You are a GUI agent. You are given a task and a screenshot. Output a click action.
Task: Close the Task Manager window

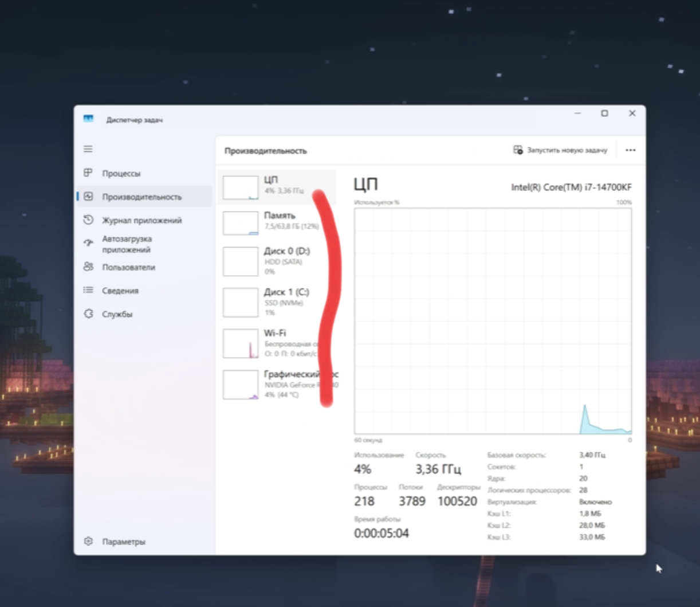[632, 113]
